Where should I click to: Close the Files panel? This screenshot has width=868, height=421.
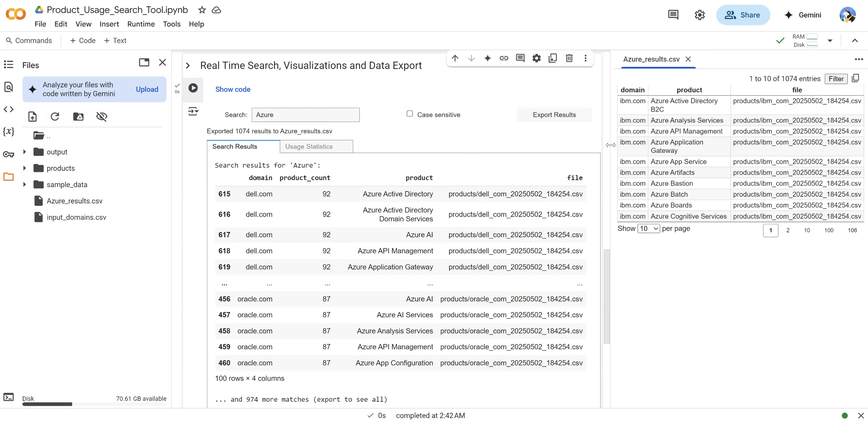click(x=162, y=63)
